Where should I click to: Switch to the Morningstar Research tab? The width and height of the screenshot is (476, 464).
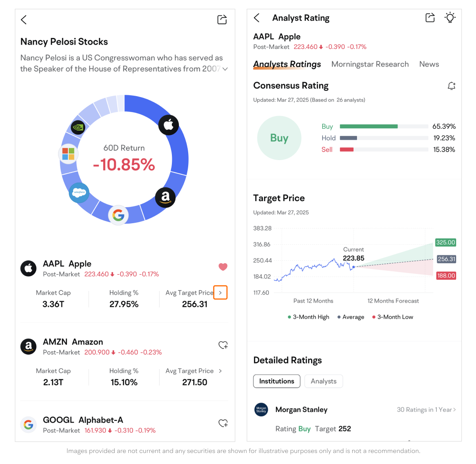[370, 64]
